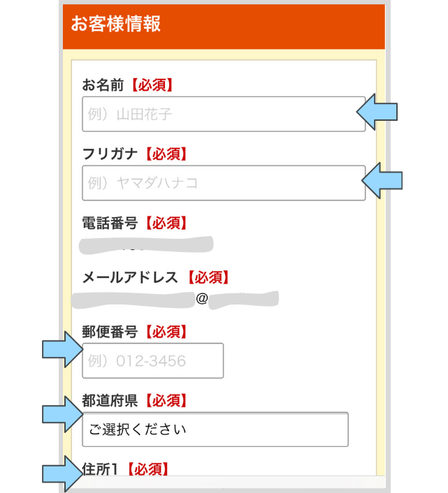Click the 都道府県 label text
The image size is (448, 493).
click(110, 401)
